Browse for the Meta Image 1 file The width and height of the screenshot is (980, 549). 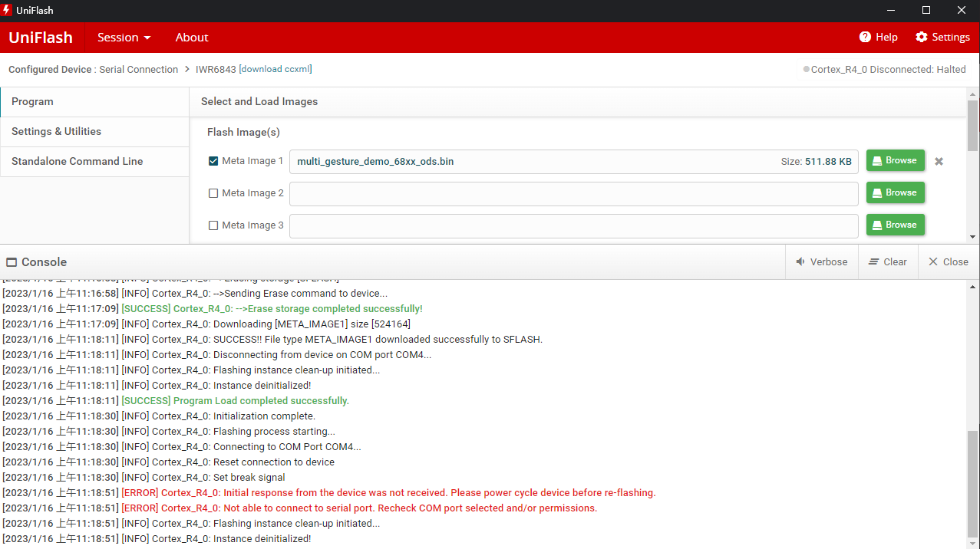(895, 161)
